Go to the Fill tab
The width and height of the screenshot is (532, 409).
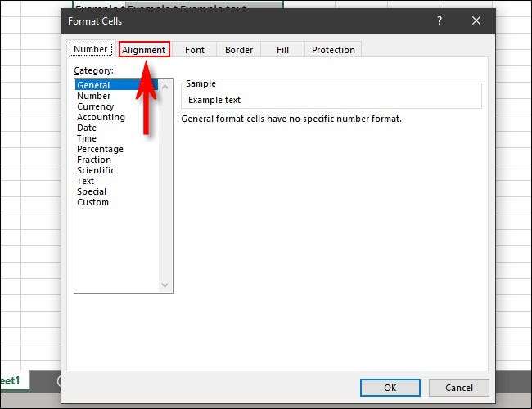pos(282,50)
